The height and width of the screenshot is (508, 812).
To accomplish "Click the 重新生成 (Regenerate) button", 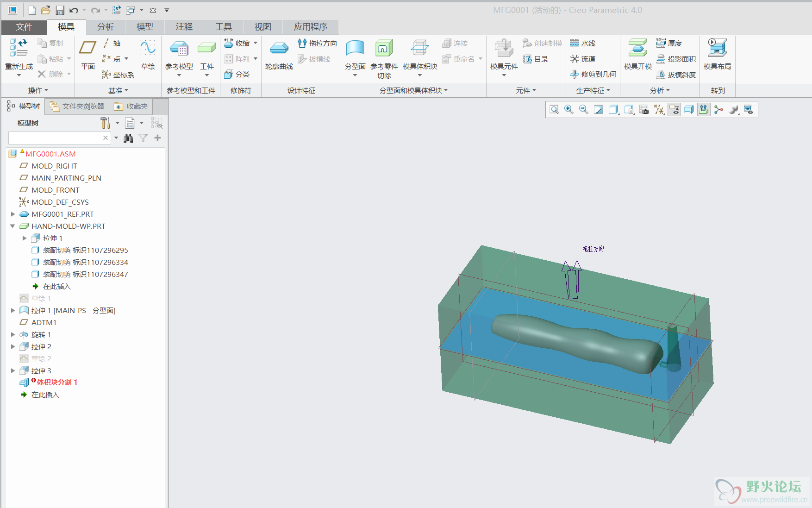I will pos(19,57).
